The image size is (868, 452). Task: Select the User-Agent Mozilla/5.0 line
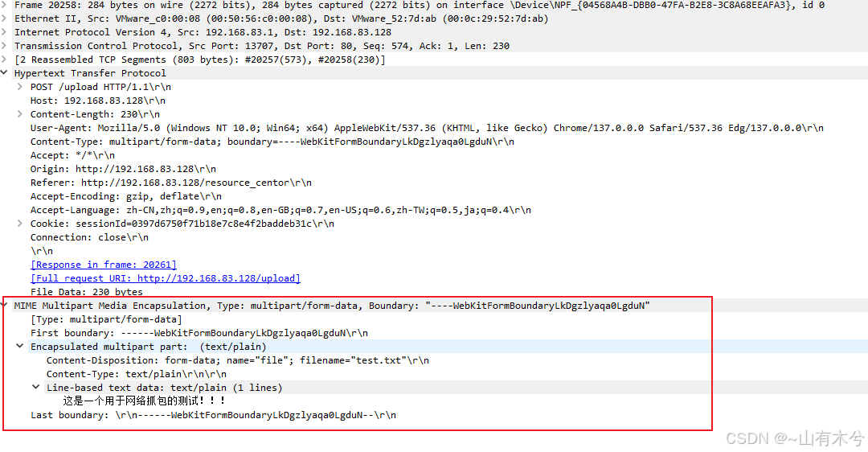[427, 128]
